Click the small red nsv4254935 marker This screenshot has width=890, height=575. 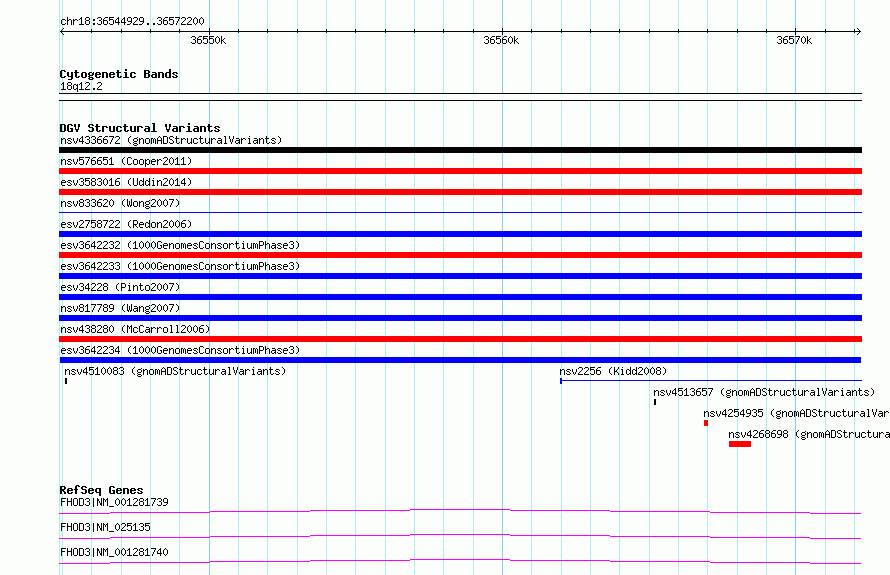click(x=706, y=423)
